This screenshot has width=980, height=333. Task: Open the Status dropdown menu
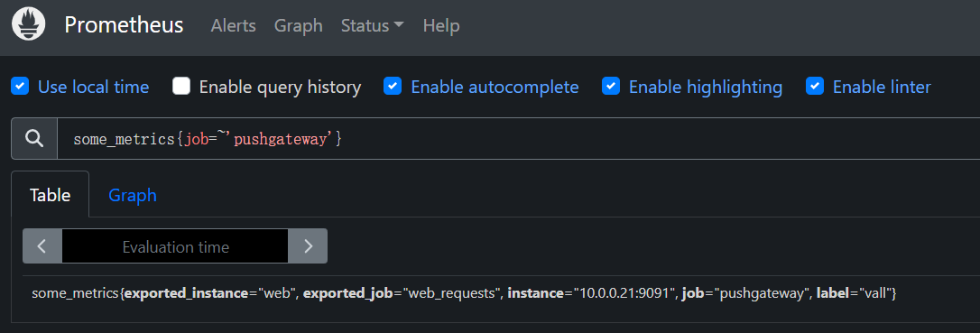[x=373, y=25]
